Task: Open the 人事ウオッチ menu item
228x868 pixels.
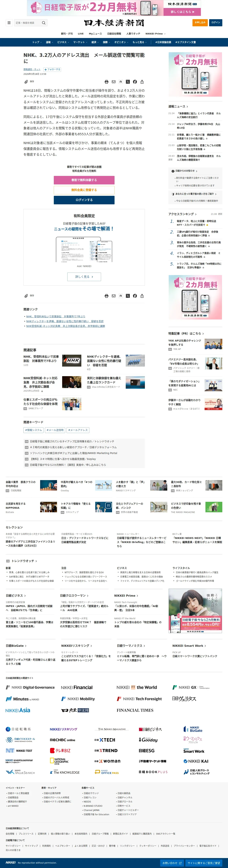Action: pos(133,34)
